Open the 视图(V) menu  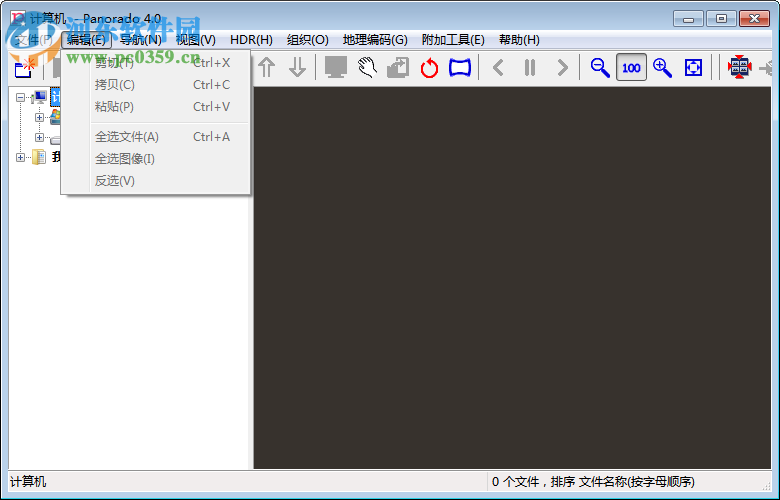click(195, 40)
